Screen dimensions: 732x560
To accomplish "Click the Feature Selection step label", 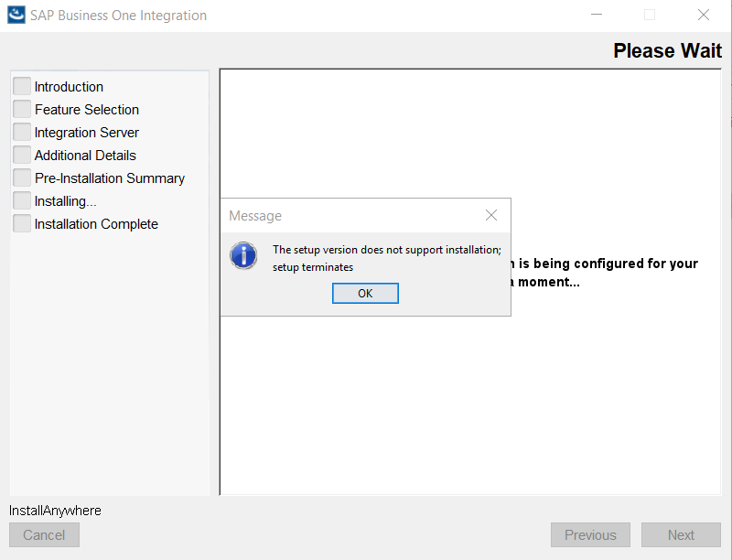I will [87, 110].
